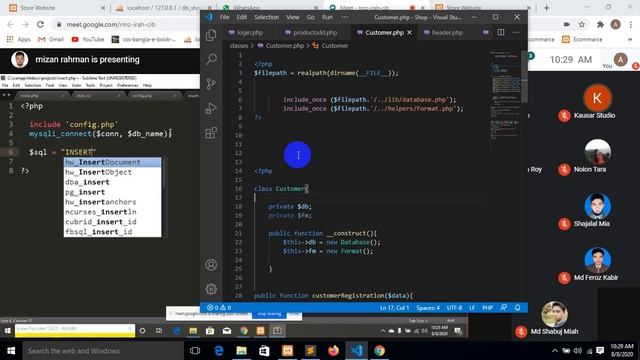
Task: Click Shajalal Mia participant avatar
Action: tap(598, 206)
